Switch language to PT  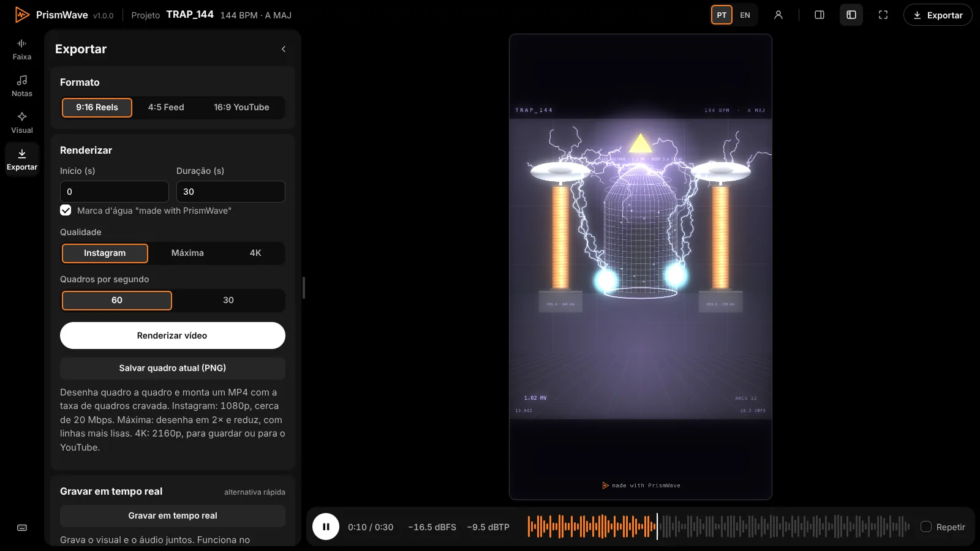pyautogui.click(x=722, y=15)
